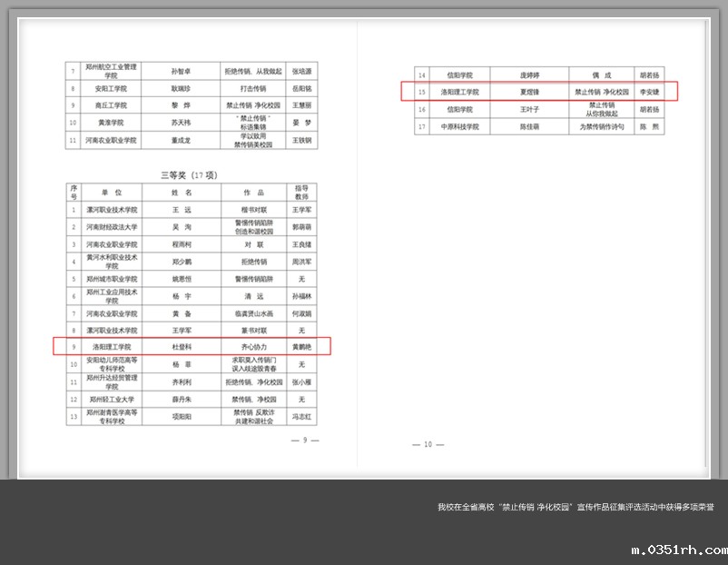Click the 三等奖 (17项) section heading
728x565 pixels.
click(189, 174)
